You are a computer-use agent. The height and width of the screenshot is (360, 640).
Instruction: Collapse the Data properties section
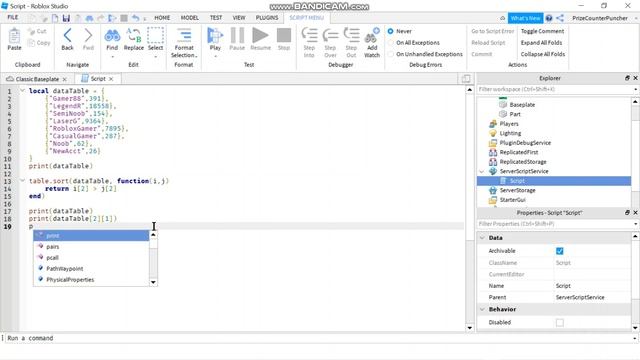pyautogui.click(x=482, y=238)
